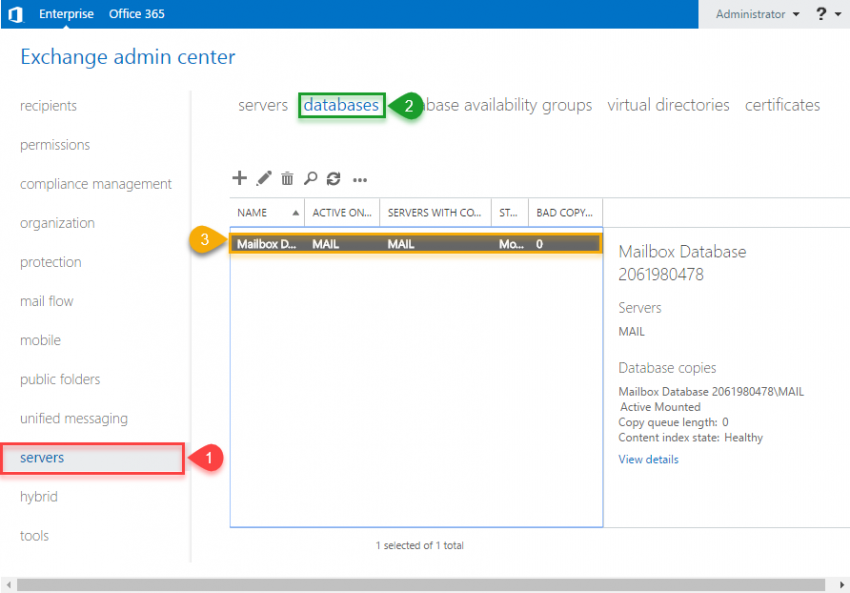Click the Office logo icon
Screen dimensions: 850x593
click(16, 14)
